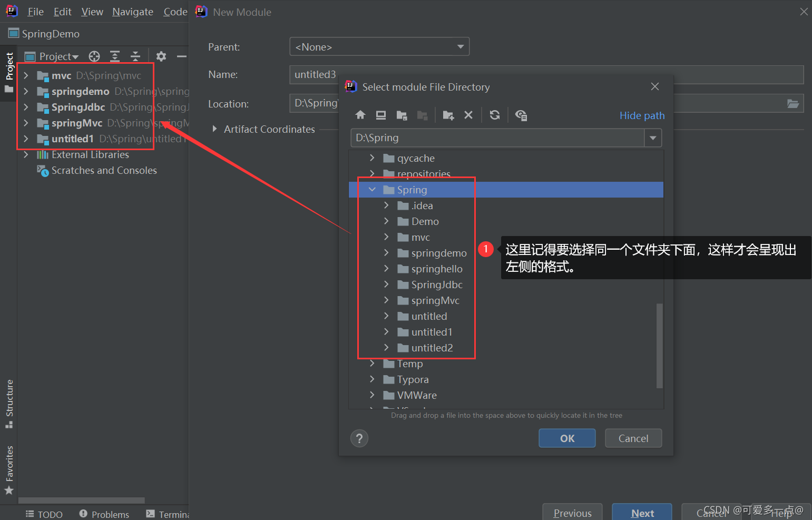
Task: Open the Parent dropdown set to None
Action: [x=379, y=46]
